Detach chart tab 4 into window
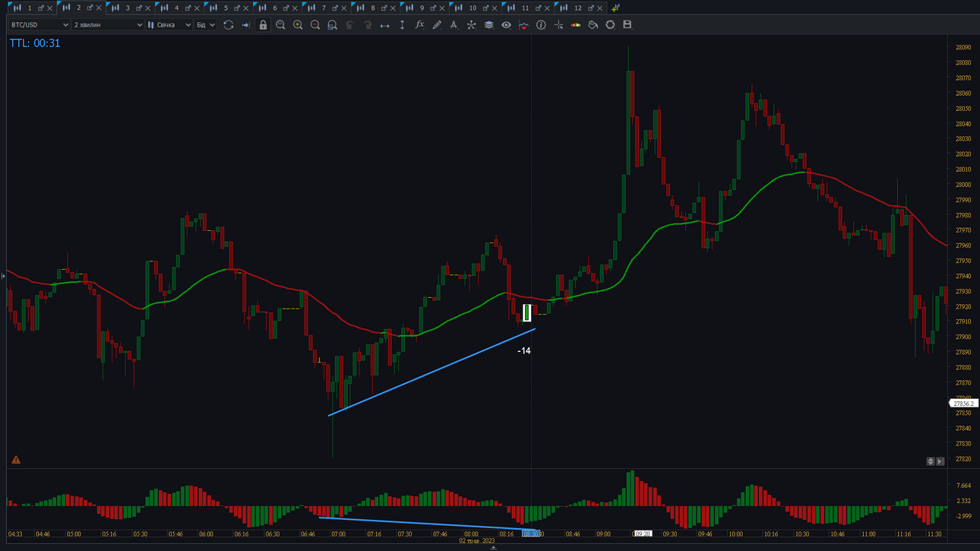 coord(188,8)
